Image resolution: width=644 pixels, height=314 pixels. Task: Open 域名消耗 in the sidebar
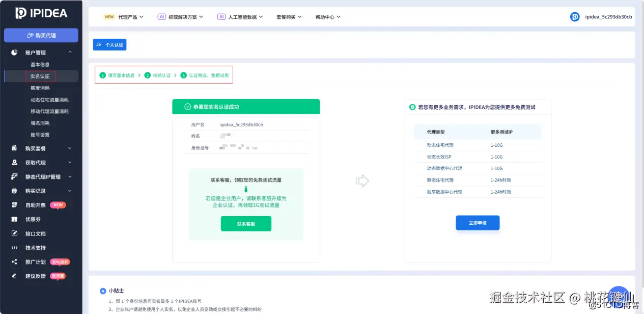point(40,123)
